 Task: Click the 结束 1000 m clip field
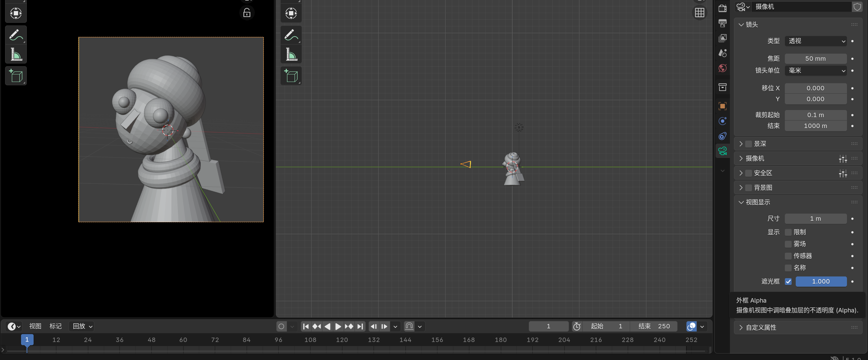815,126
